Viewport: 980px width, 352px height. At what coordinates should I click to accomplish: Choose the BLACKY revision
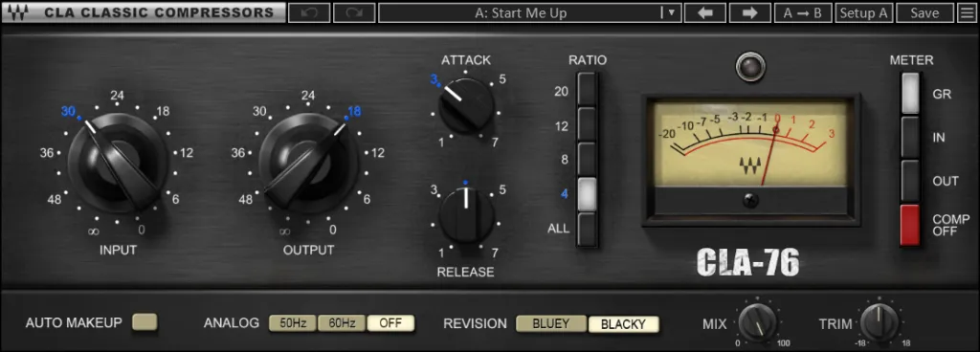[x=623, y=324]
